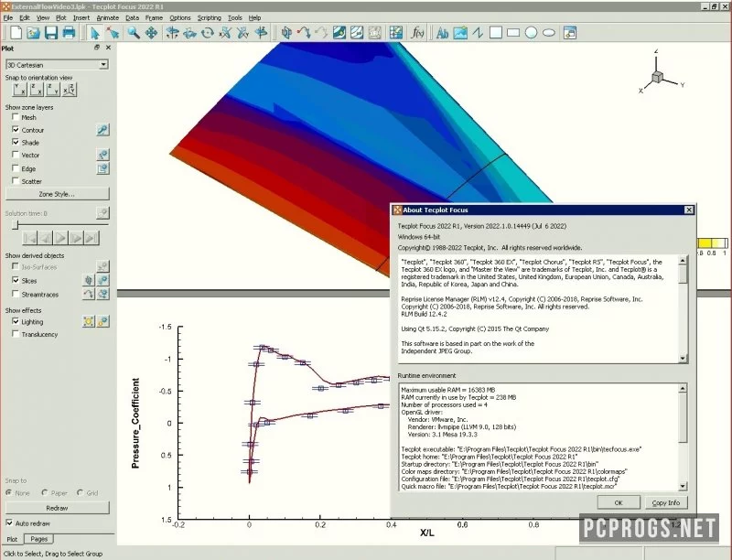Enable the Scatter zone layer
This screenshot has height=560, width=732.
16,181
